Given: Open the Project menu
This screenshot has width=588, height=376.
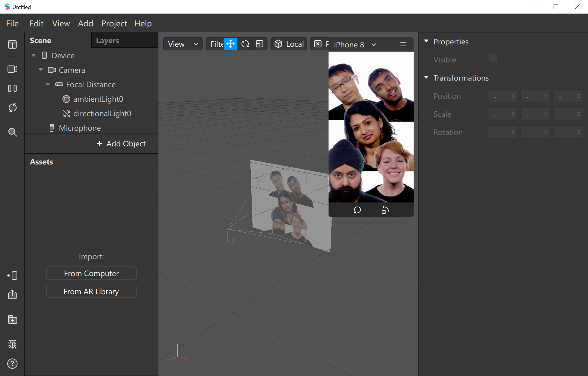Looking at the screenshot, I should click(x=114, y=24).
